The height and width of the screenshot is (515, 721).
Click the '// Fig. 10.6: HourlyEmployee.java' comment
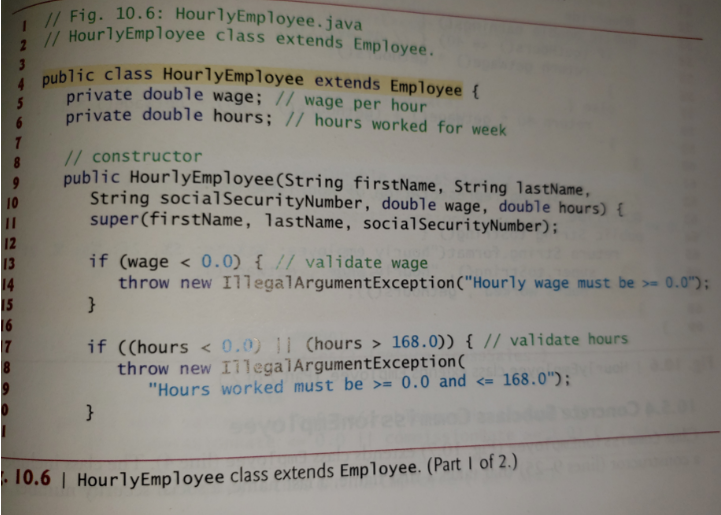[203, 18]
